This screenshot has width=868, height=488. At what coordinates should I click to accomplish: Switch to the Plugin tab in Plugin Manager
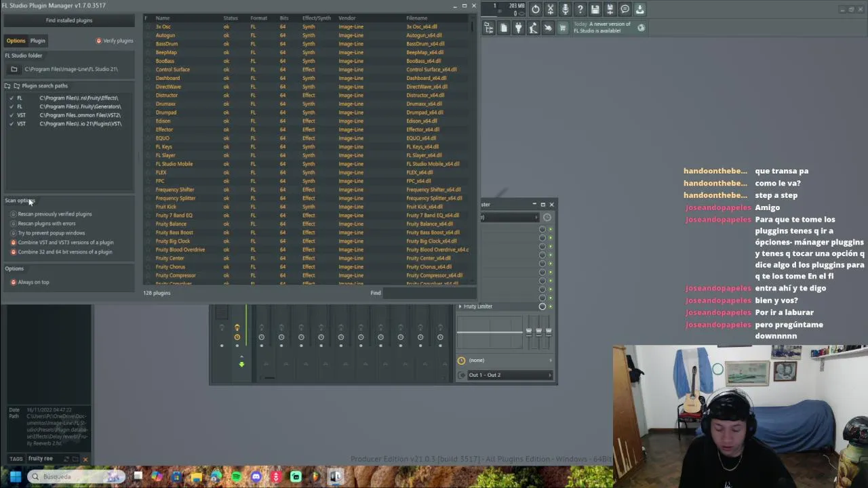tap(37, 41)
